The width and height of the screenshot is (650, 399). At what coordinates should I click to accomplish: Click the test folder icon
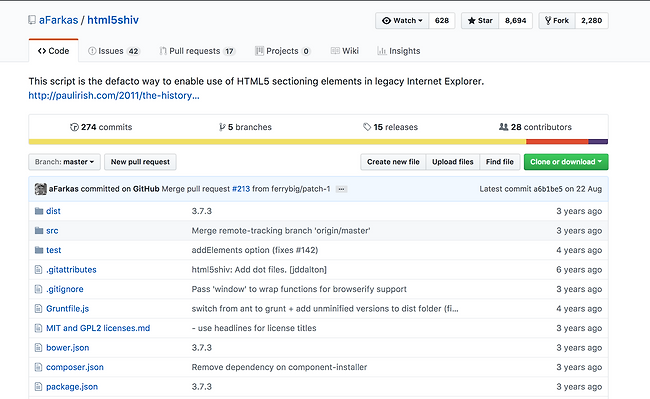pyautogui.click(x=39, y=250)
